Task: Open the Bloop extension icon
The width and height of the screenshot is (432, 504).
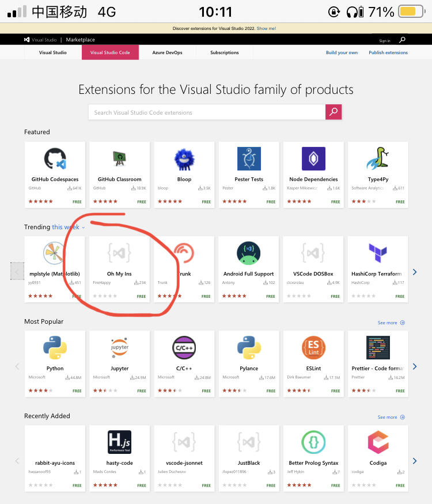Action: pyautogui.click(x=184, y=158)
